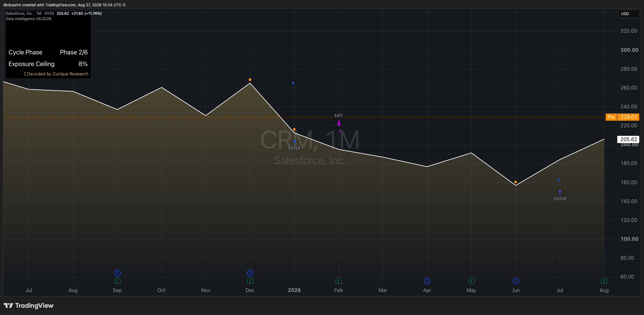Click the 180.00 price axis label
The height and width of the screenshot is (315, 644).
click(x=629, y=163)
